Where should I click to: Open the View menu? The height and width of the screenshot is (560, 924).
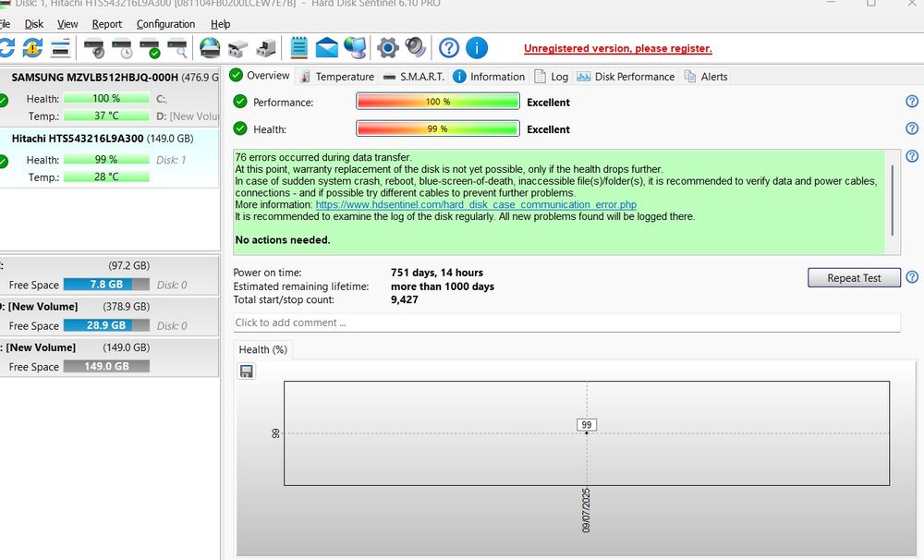[x=67, y=24]
